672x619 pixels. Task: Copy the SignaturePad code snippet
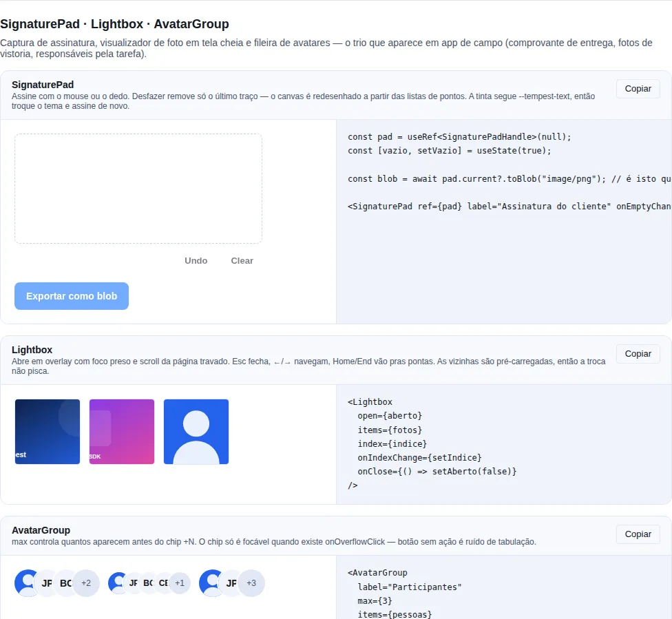[638, 89]
